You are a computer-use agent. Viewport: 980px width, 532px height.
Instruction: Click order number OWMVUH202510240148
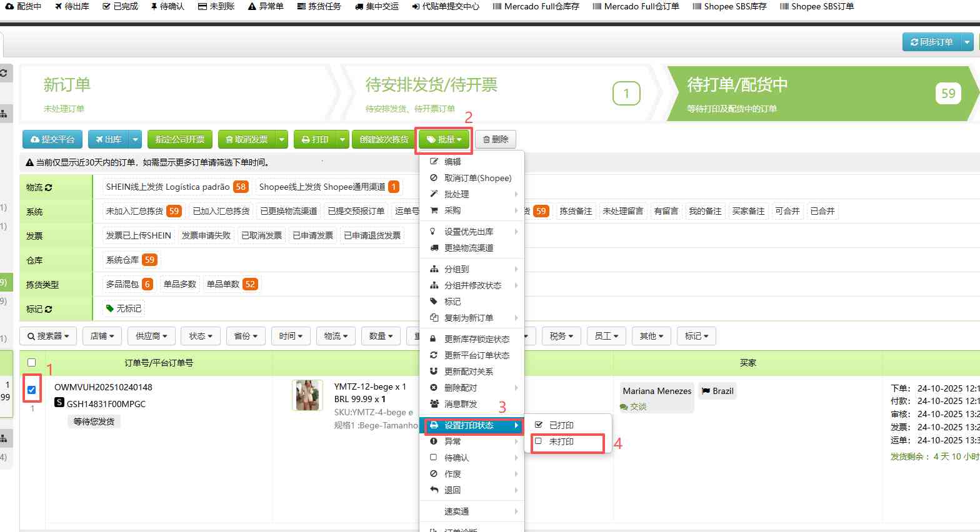pos(103,387)
